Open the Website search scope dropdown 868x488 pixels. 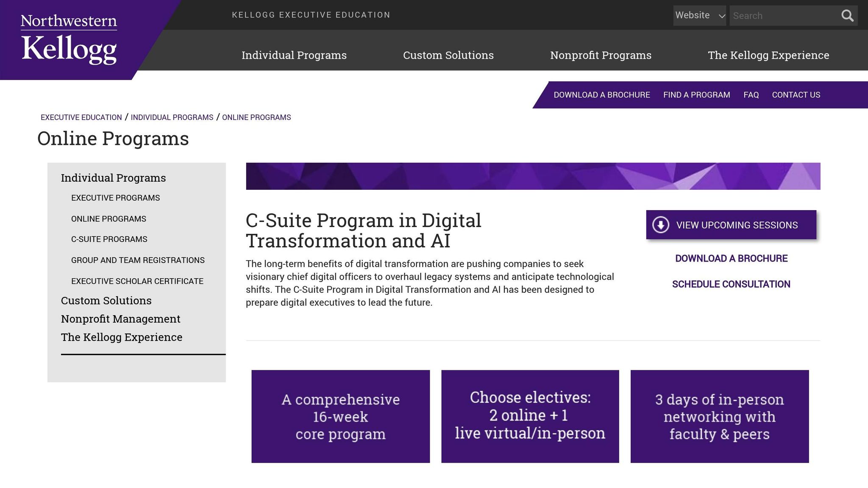click(x=699, y=16)
